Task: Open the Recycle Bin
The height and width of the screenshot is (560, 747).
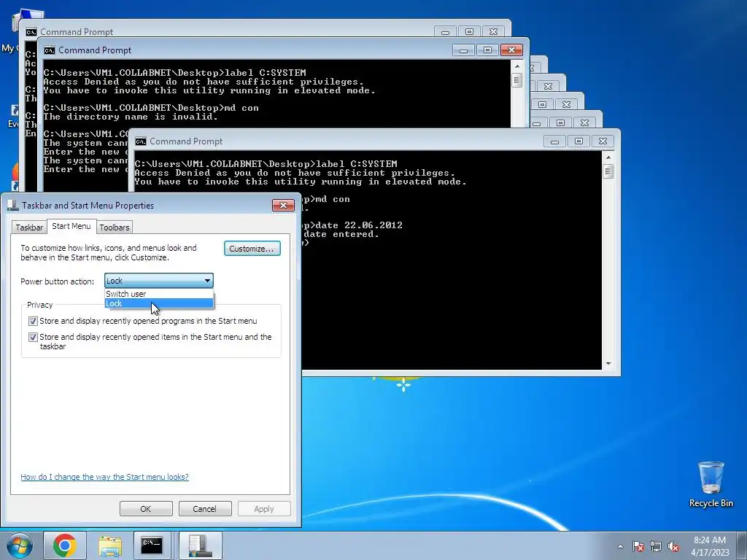Action: tap(711, 484)
